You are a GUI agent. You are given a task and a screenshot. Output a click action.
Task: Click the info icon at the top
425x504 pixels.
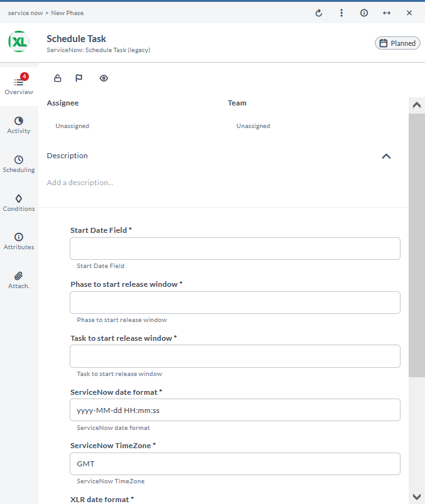pos(363,13)
